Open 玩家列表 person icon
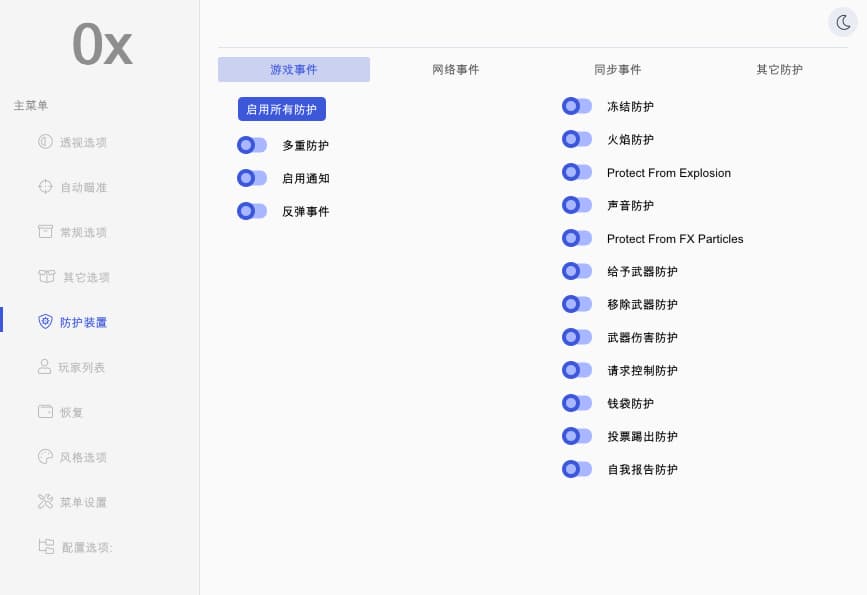Image resolution: width=867 pixels, height=595 pixels. click(x=44, y=367)
